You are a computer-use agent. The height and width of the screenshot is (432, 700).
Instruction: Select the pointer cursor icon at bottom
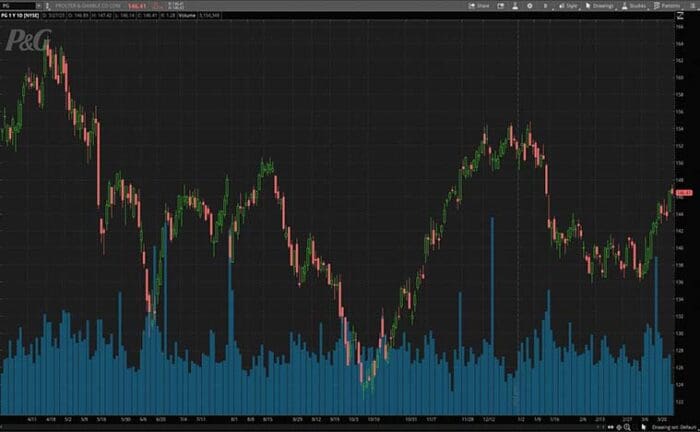[643, 427]
